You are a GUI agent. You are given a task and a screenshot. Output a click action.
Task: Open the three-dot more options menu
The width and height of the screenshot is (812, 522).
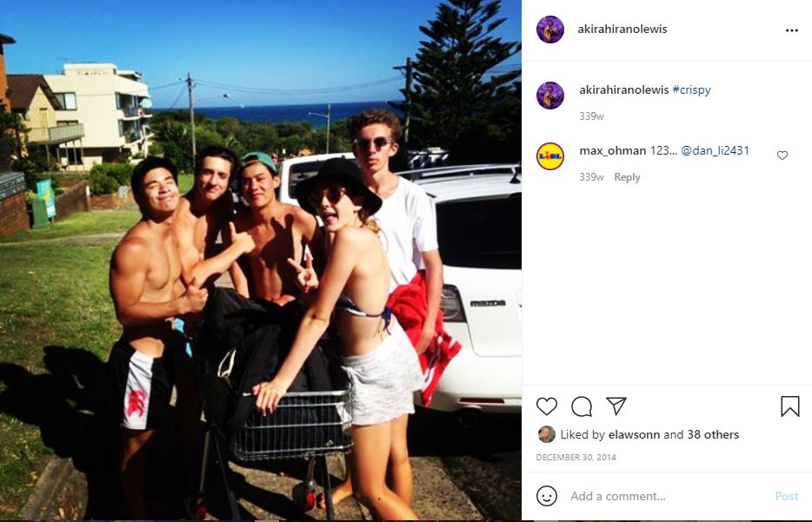click(x=792, y=30)
